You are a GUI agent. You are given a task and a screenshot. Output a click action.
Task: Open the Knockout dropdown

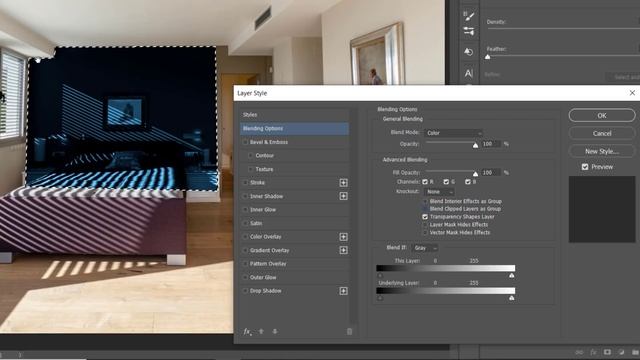pyautogui.click(x=439, y=191)
